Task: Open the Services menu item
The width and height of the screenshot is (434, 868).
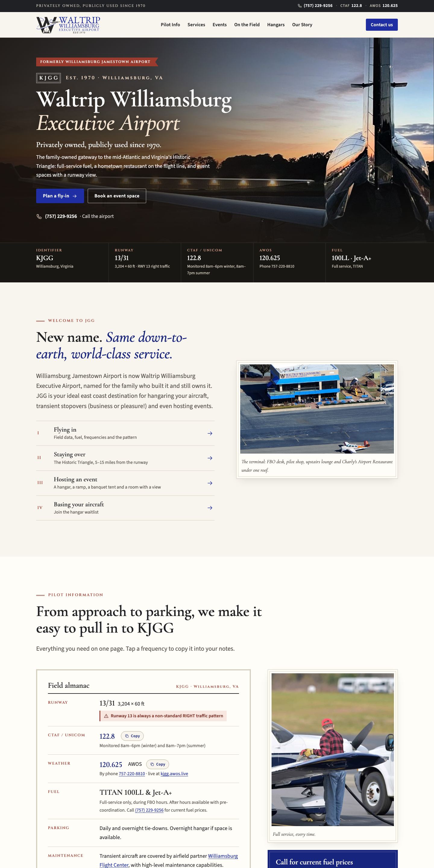Action: point(196,25)
